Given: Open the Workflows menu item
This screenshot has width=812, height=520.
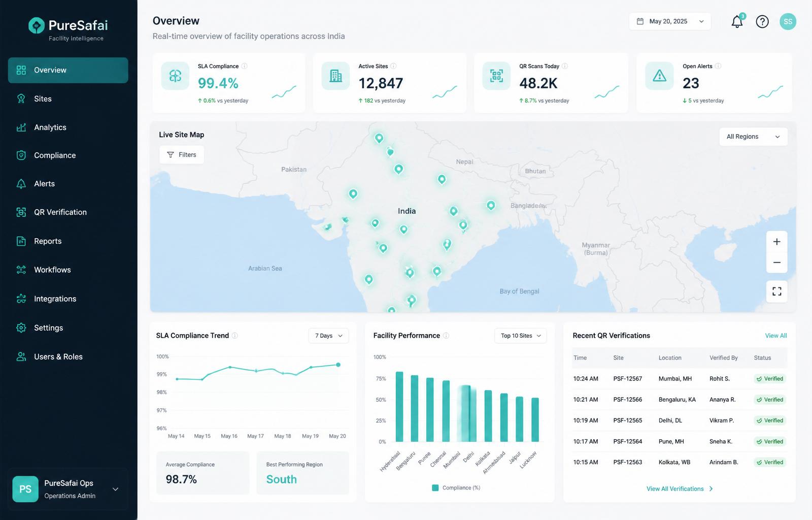Looking at the screenshot, I should point(68,270).
